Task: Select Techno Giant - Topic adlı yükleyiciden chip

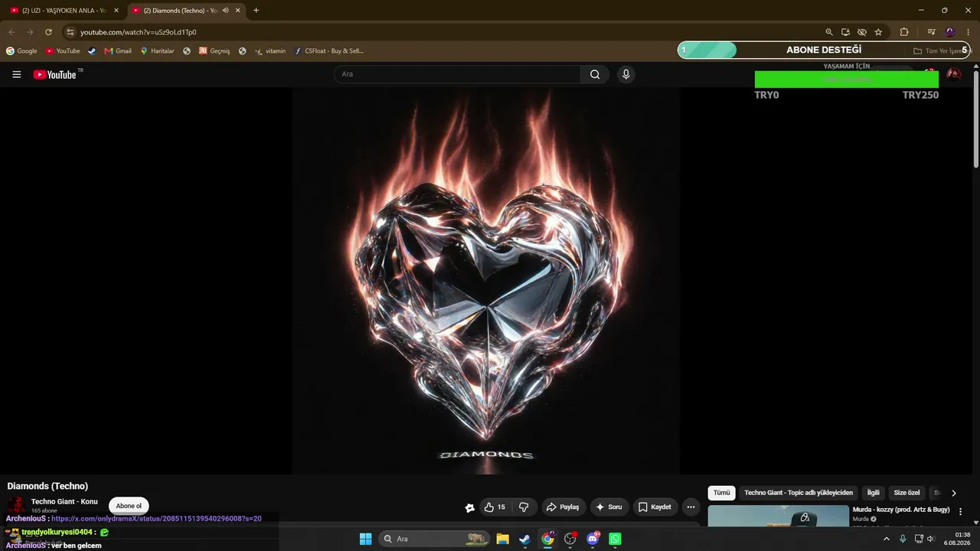Action: click(799, 493)
